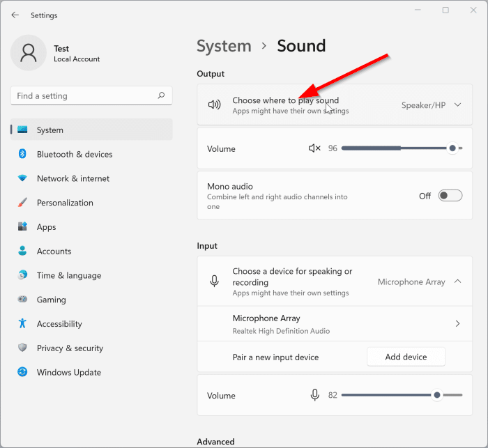Click the output Volume slider thumb at 96
This screenshot has width=488, height=448.
click(x=452, y=148)
